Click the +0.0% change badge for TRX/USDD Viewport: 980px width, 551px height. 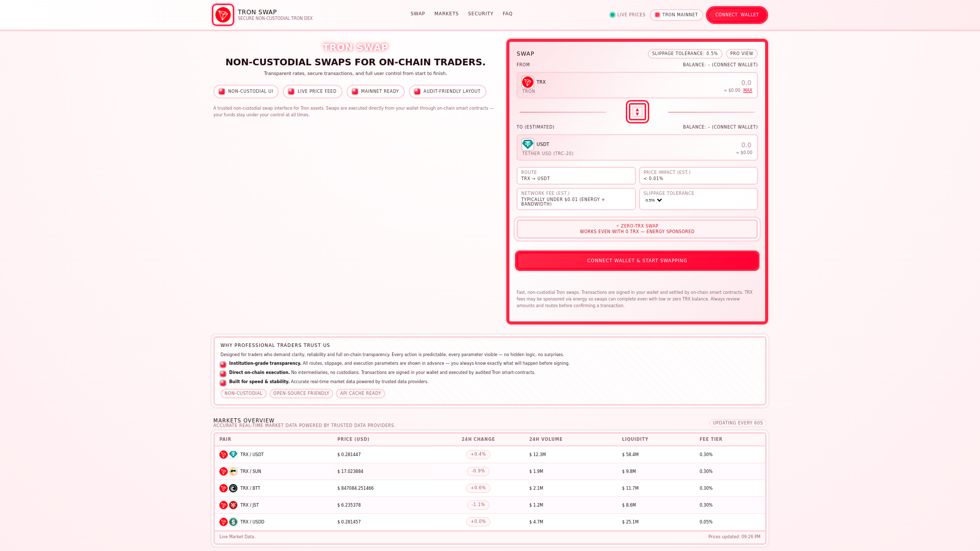(x=478, y=522)
